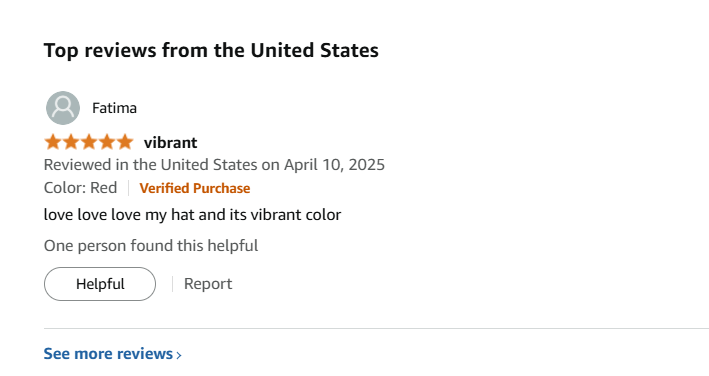This screenshot has height=376, width=709.
Task: Click the fifth orange rating star
Action: coord(125,142)
